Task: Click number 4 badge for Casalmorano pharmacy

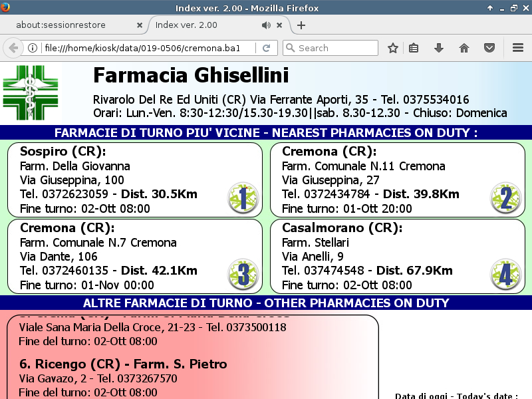Action: [x=505, y=274]
